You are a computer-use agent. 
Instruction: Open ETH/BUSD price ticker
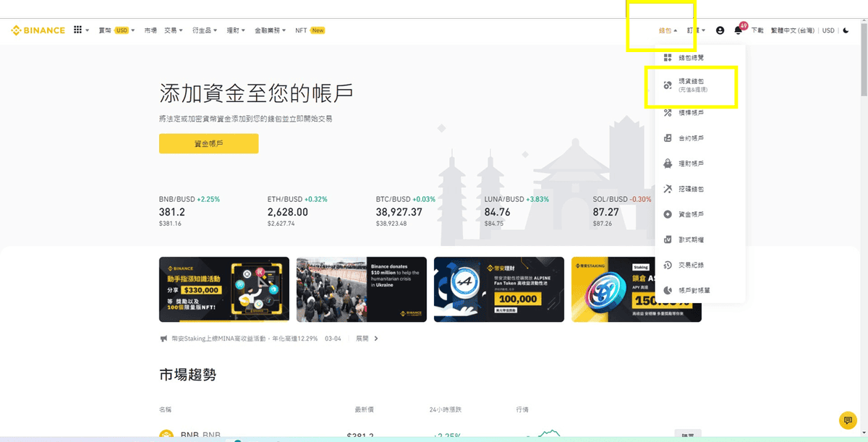click(298, 213)
